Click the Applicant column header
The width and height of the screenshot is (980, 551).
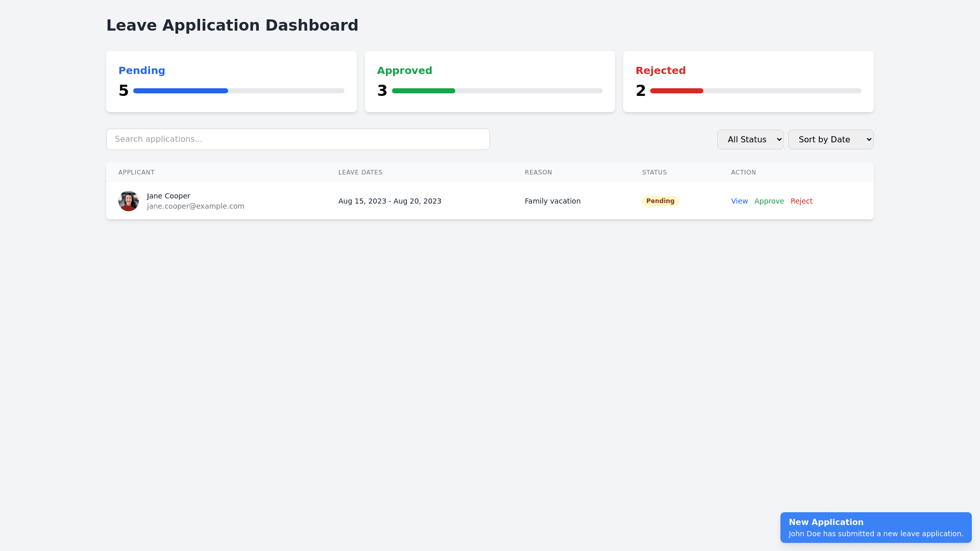136,172
